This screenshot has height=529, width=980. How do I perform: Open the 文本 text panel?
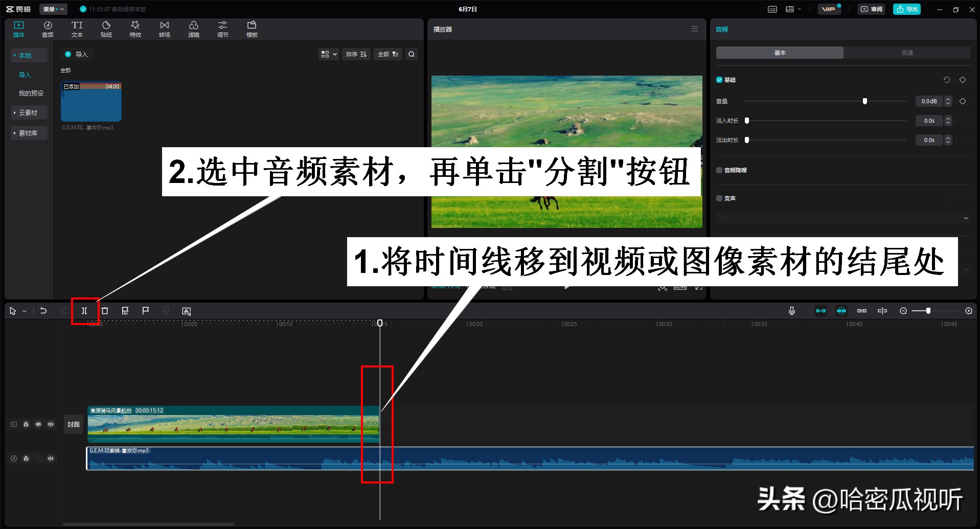pos(77,28)
